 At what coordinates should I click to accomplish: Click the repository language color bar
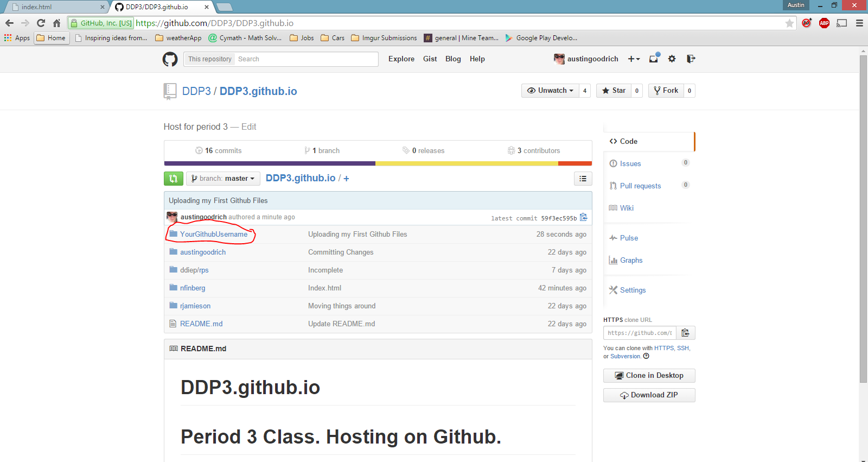pyautogui.click(x=378, y=163)
